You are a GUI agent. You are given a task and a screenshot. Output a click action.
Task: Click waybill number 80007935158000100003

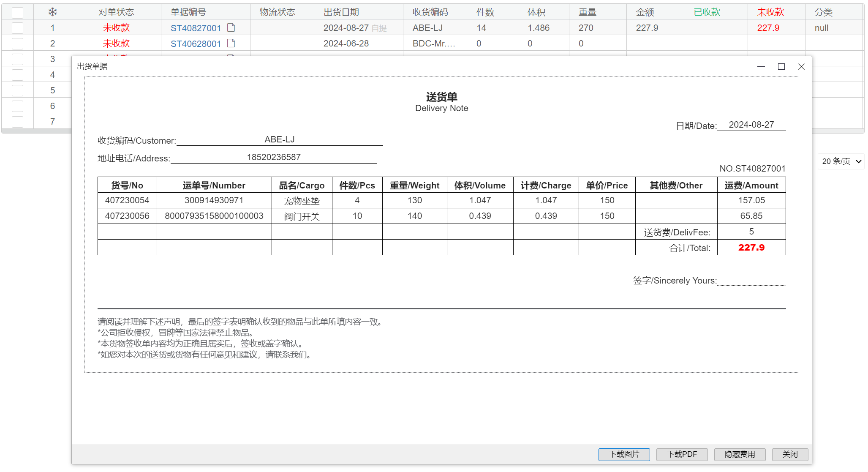214,216
